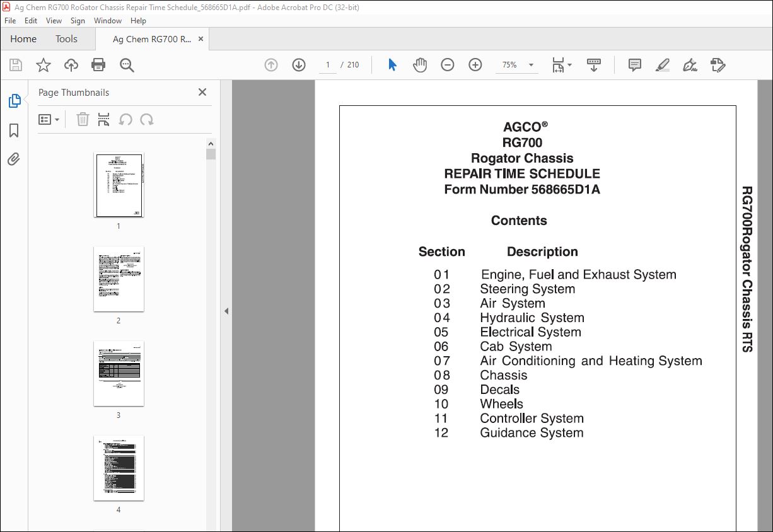The width and height of the screenshot is (773, 532).
Task: Select the highlight text pen tool
Action: 662,65
